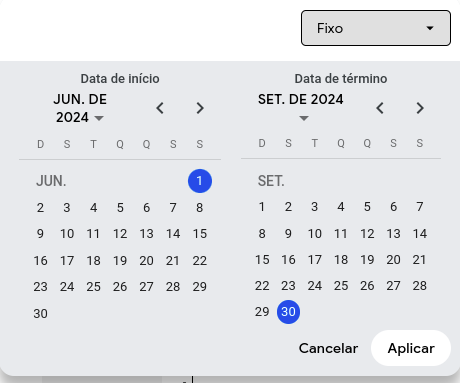Image resolution: width=460 pixels, height=383 pixels.
Task: Go to previous month in start date calendar
Action: click(x=160, y=108)
